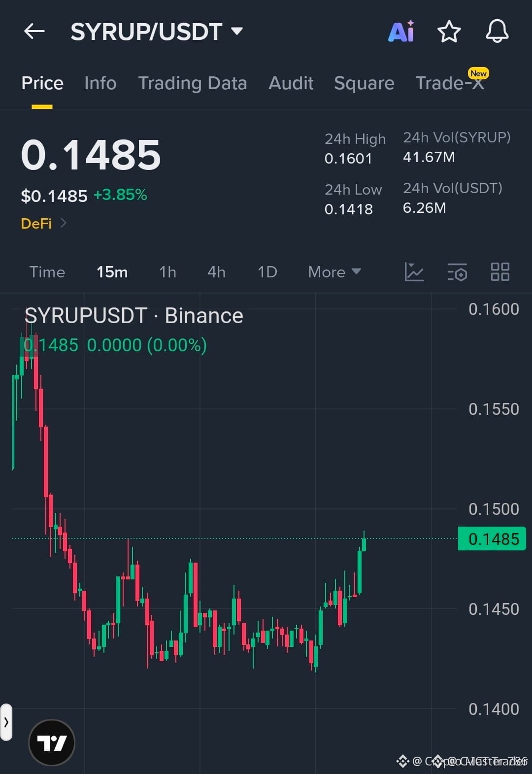
Task: Open price alert bell icon
Action: (x=497, y=32)
